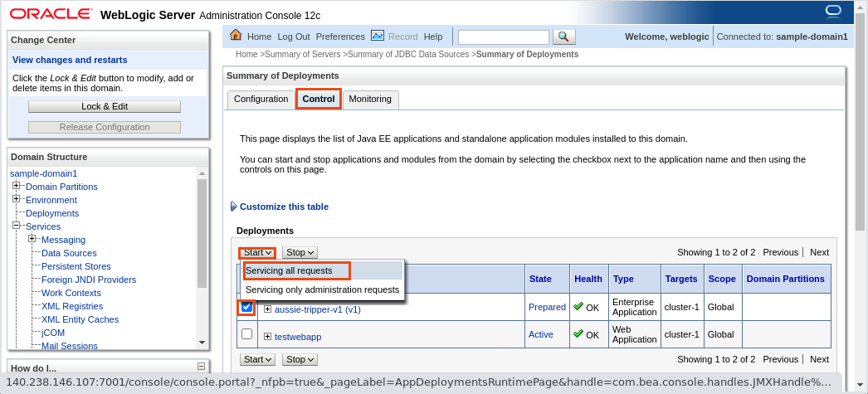Image resolution: width=868 pixels, height=394 pixels.
Task: Switch to the Monitoring tab
Action: [x=370, y=99]
